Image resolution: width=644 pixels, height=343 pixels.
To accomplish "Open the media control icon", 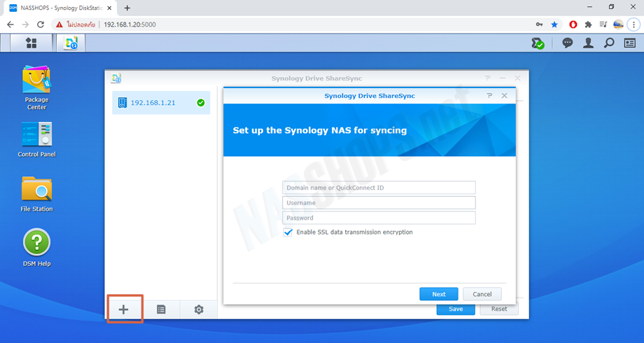I will (603, 24).
